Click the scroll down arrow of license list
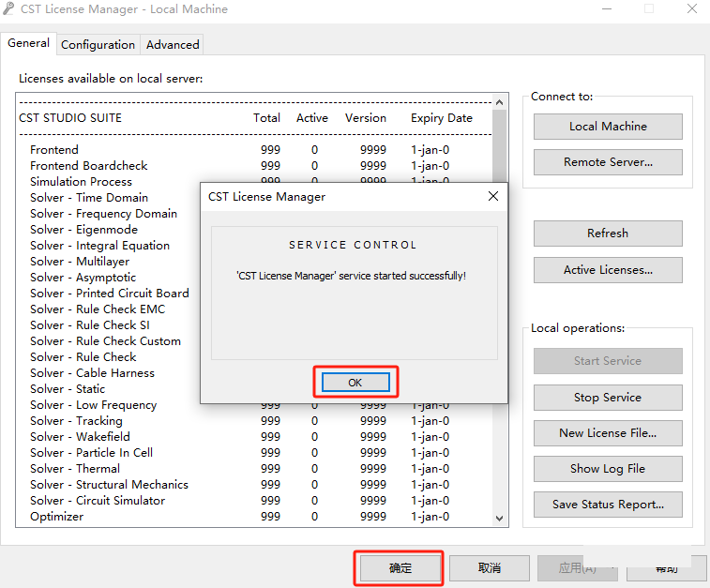 pyautogui.click(x=500, y=519)
